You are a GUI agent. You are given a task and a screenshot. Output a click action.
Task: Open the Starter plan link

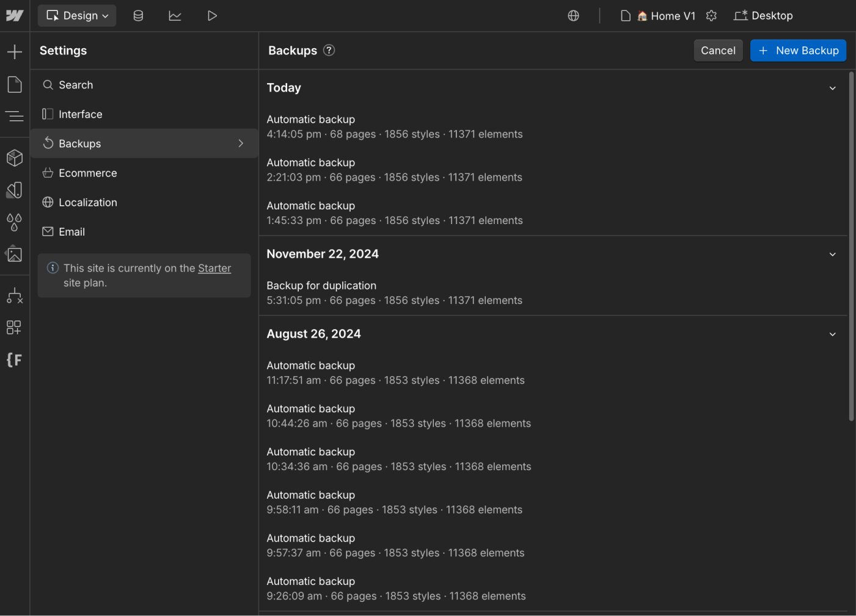(214, 268)
